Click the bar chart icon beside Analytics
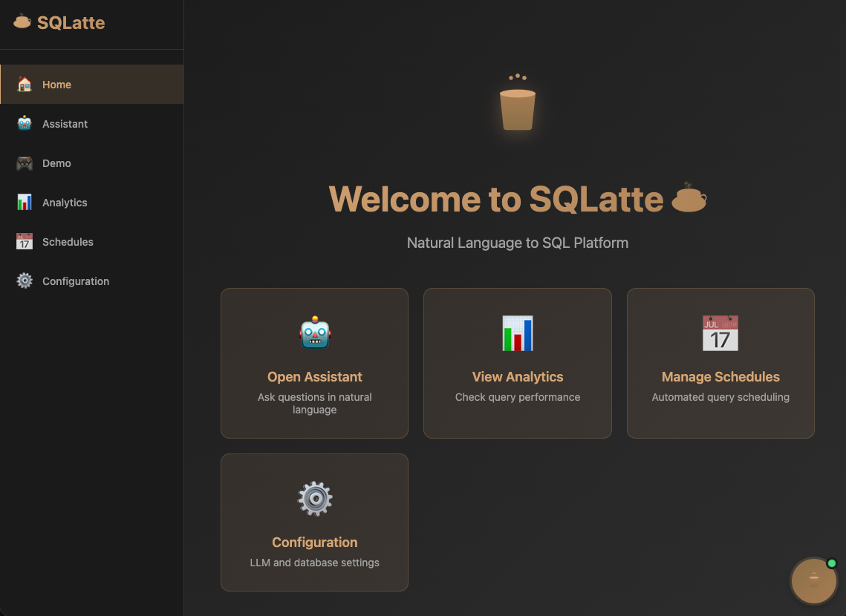 [25, 203]
